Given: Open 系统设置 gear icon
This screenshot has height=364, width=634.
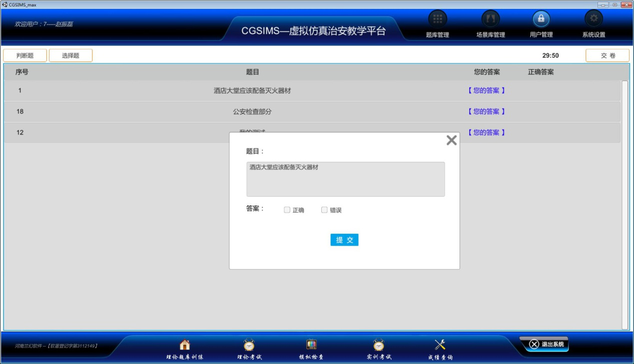Looking at the screenshot, I should (x=594, y=19).
